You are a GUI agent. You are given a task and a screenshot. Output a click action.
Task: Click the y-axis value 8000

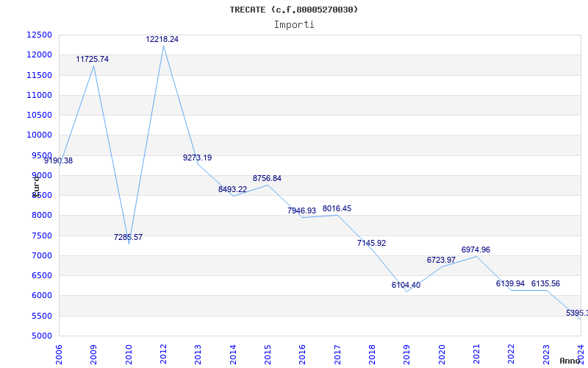[43, 216]
